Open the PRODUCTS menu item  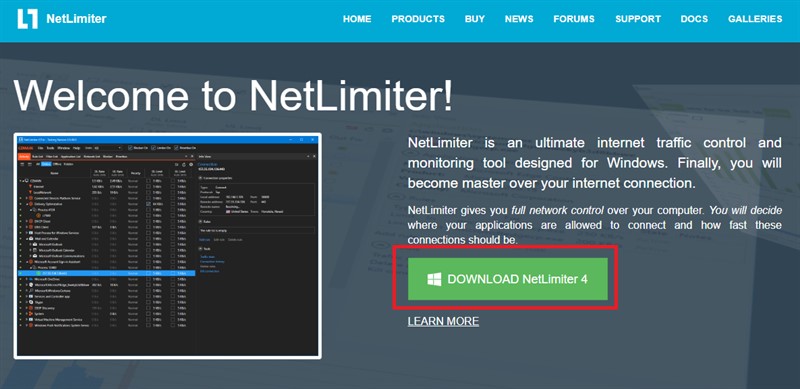point(418,19)
